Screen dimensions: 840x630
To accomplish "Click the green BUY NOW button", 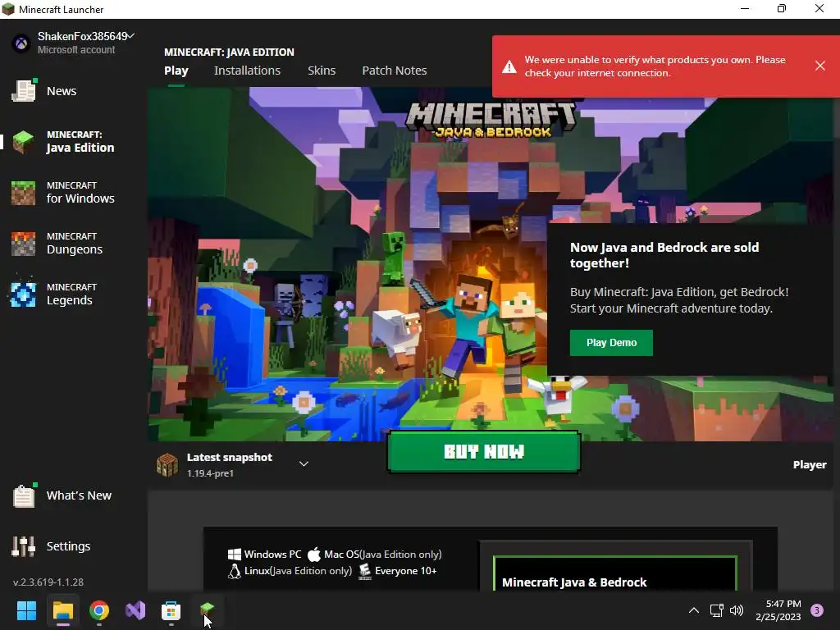I will point(484,452).
